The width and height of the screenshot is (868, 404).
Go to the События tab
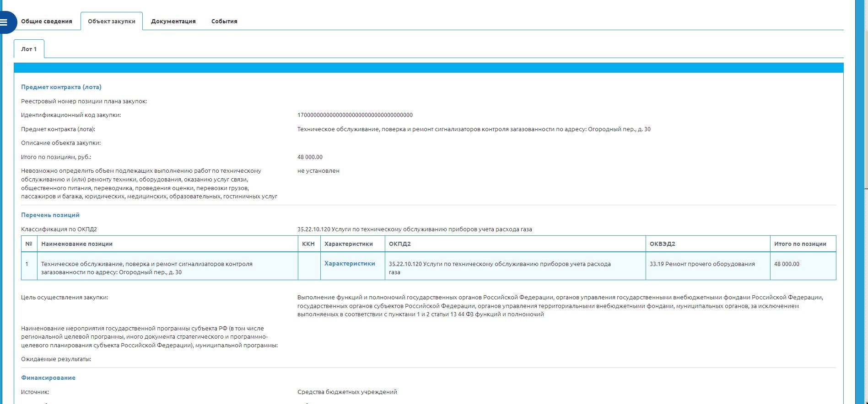point(224,21)
